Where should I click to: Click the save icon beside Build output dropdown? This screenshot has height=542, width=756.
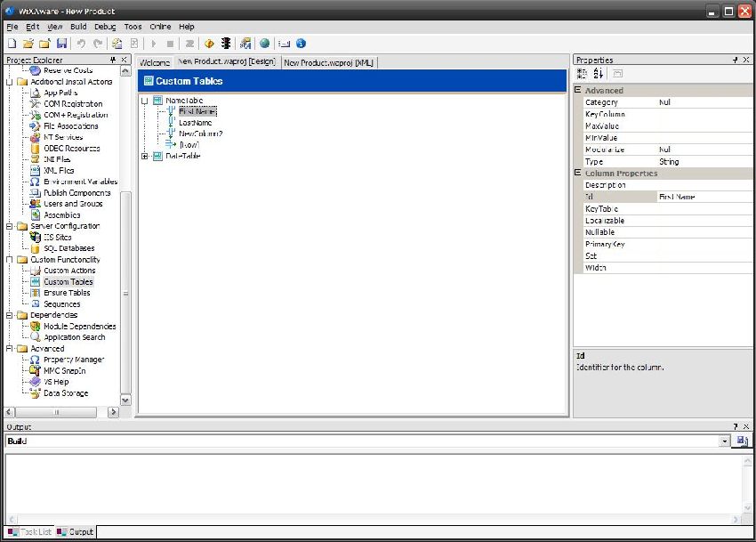tap(742, 441)
